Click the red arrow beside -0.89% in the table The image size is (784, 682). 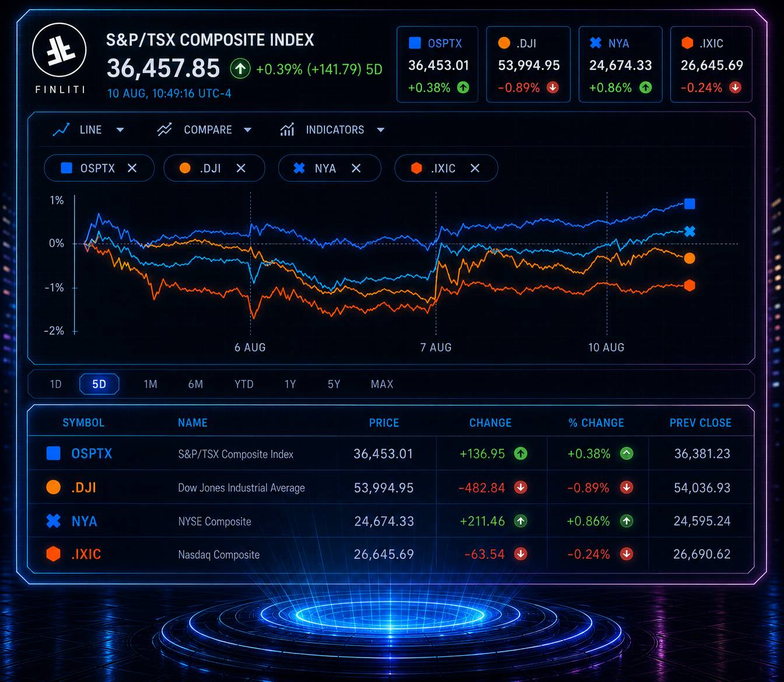point(626,487)
